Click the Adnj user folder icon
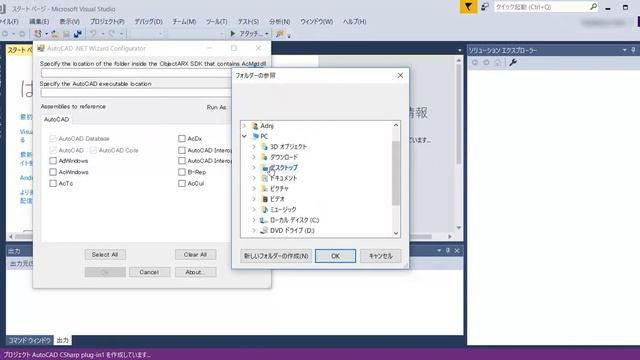 pos(255,126)
